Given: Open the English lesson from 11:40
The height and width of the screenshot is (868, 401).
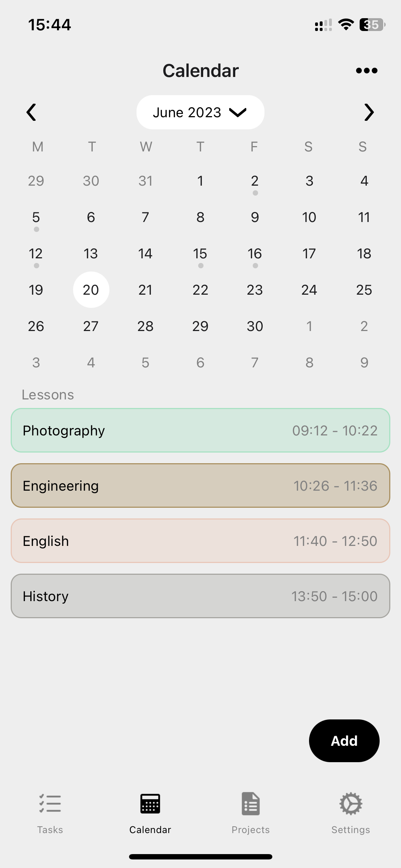Looking at the screenshot, I should 200,541.
